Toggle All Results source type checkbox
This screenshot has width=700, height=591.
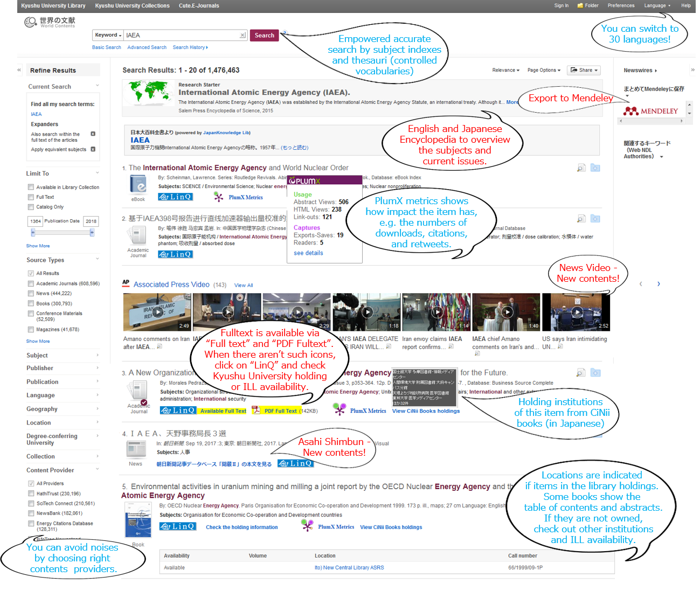[31, 273]
